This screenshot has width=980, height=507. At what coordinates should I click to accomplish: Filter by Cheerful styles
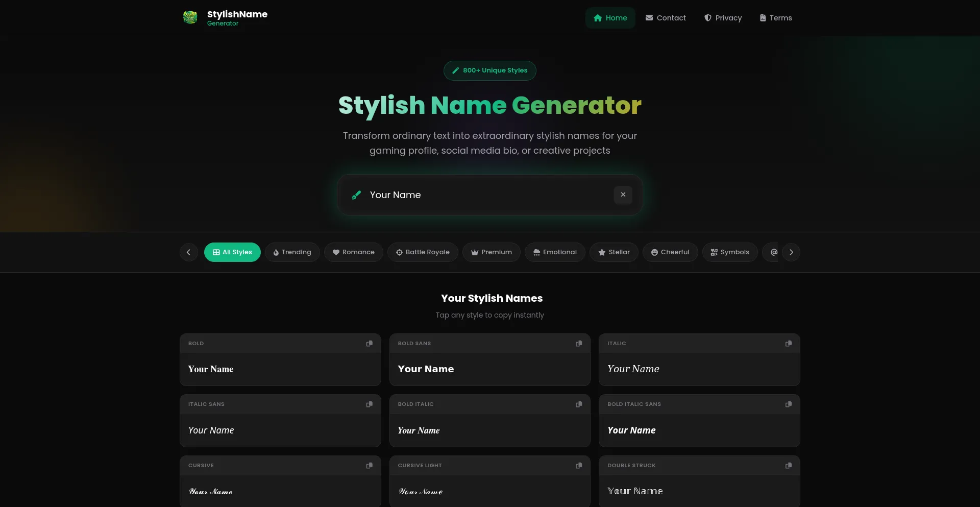[x=670, y=252]
